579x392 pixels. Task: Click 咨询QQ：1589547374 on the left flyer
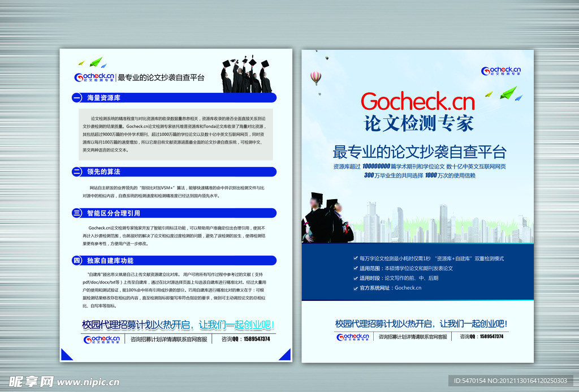point(245,339)
